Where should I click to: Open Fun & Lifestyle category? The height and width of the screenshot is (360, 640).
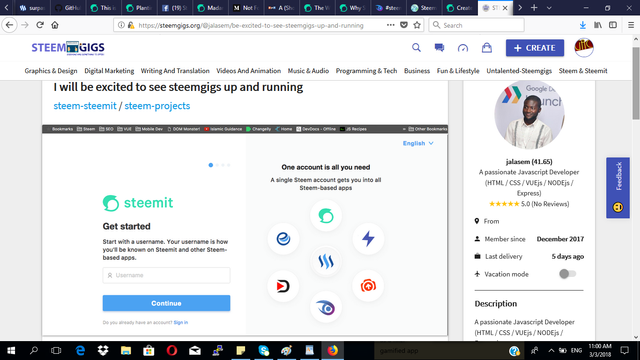[458, 71]
